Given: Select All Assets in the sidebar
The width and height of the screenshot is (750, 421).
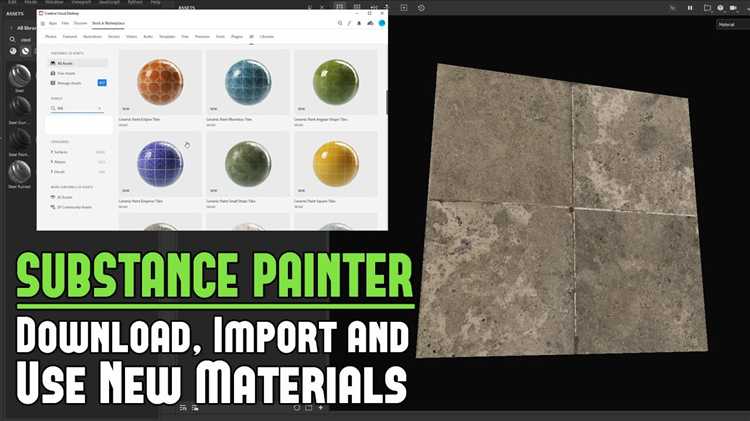Looking at the screenshot, I should pos(78,63).
